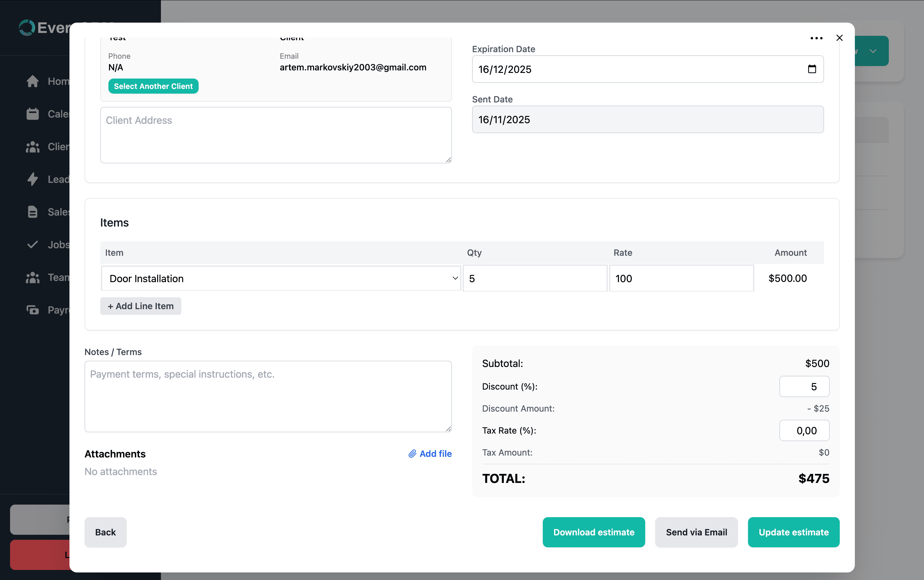Click the Items section heading

tap(114, 223)
